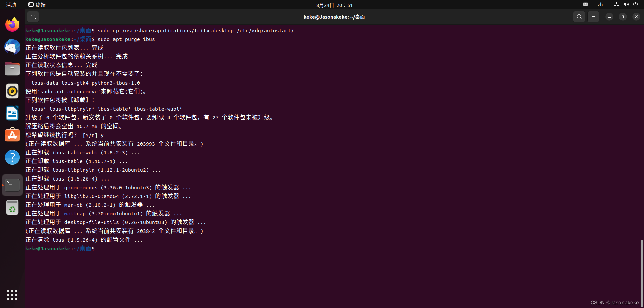Open terminal search with the magnifier button

coord(579,16)
